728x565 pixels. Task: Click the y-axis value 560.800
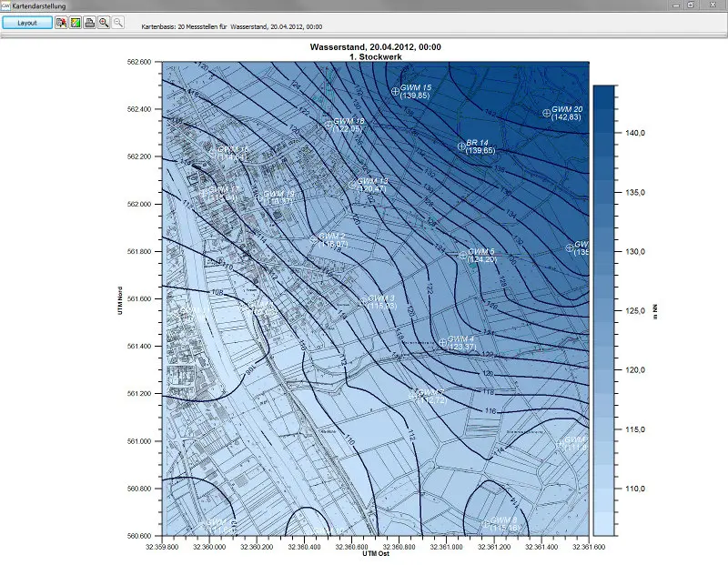pyautogui.click(x=139, y=489)
